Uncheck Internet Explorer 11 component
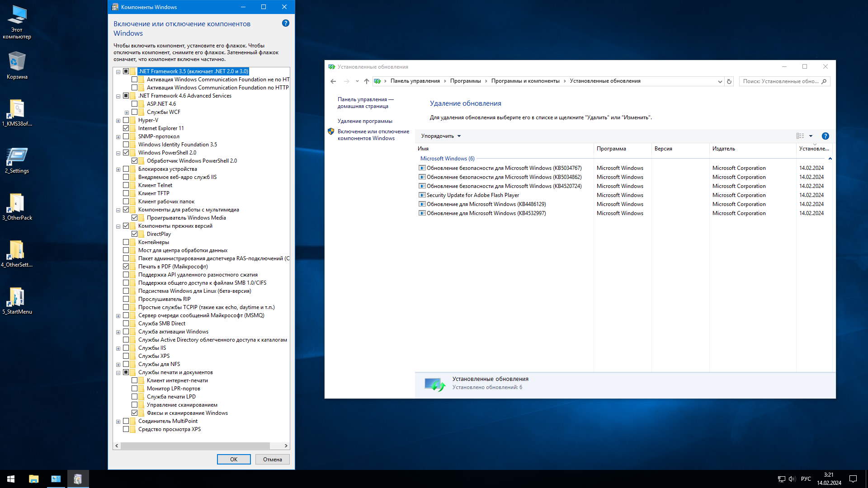Viewport: 868px width, 488px height. point(126,128)
